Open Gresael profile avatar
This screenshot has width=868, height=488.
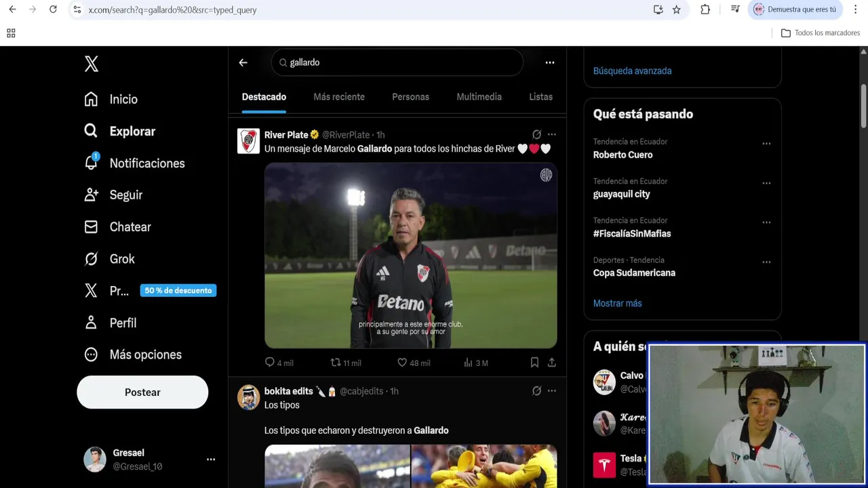click(x=95, y=460)
